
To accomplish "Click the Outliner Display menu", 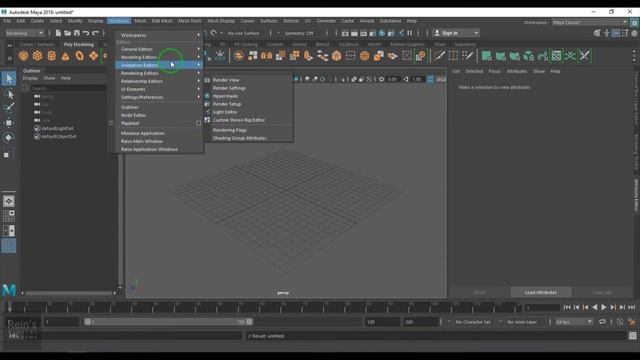I will pyautogui.click(x=30, y=78).
